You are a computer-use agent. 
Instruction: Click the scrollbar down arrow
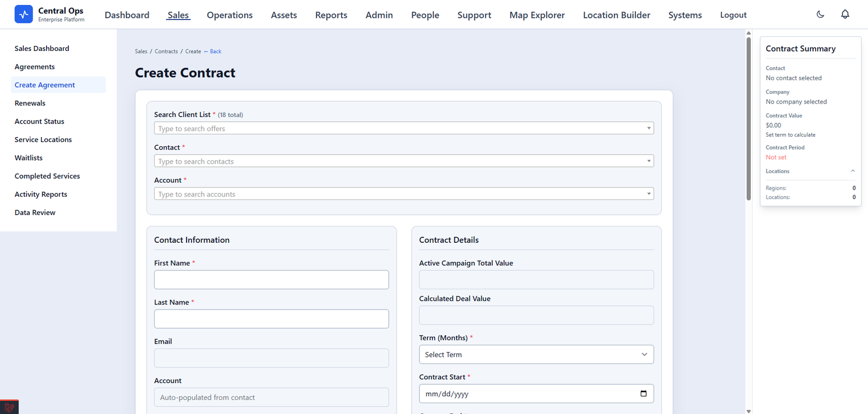[749, 411]
